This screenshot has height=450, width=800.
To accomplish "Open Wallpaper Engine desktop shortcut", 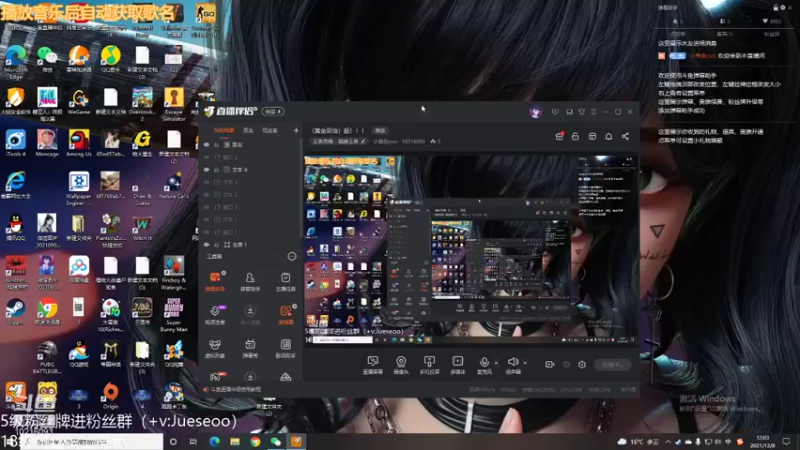I will pyautogui.click(x=79, y=188).
